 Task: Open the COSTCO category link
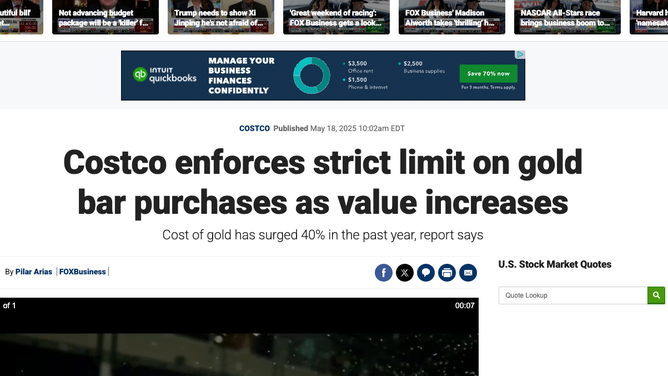pos(254,128)
